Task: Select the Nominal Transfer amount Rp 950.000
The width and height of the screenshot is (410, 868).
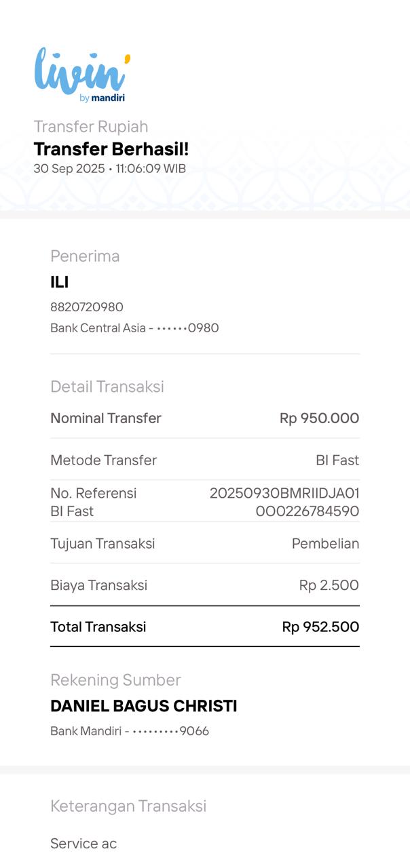Action: (x=319, y=418)
